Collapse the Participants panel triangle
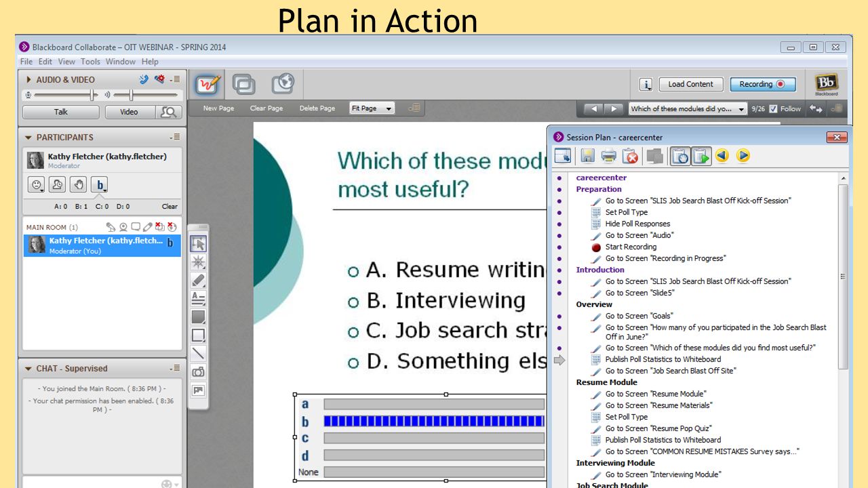 (28, 137)
